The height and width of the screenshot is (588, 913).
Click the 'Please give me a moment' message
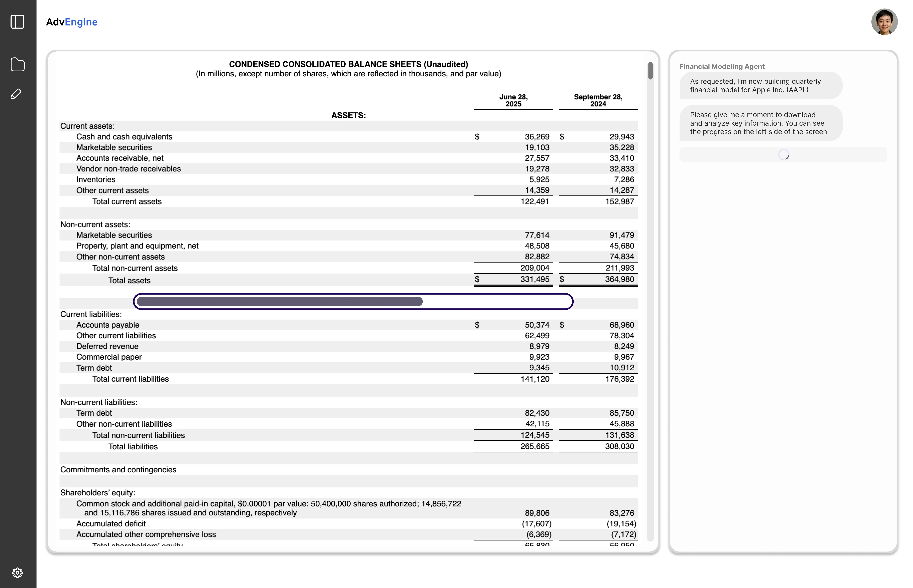coord(761,123)
